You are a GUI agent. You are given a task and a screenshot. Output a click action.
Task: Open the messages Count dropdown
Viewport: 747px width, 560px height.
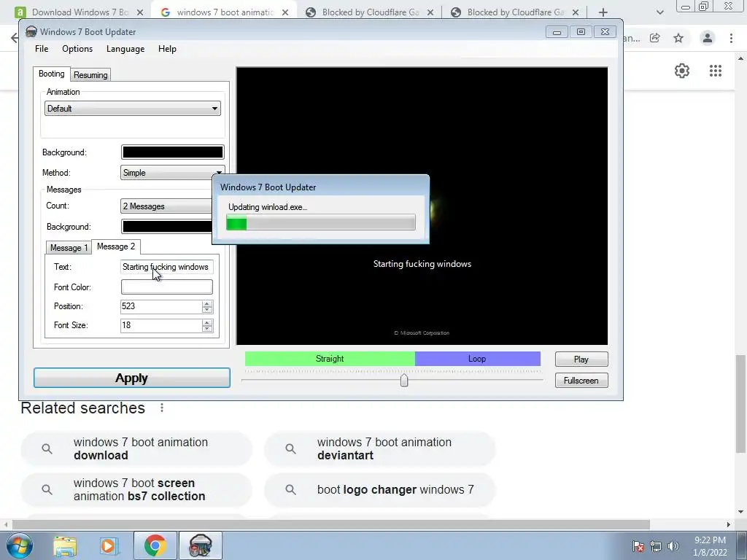(166, 206)
